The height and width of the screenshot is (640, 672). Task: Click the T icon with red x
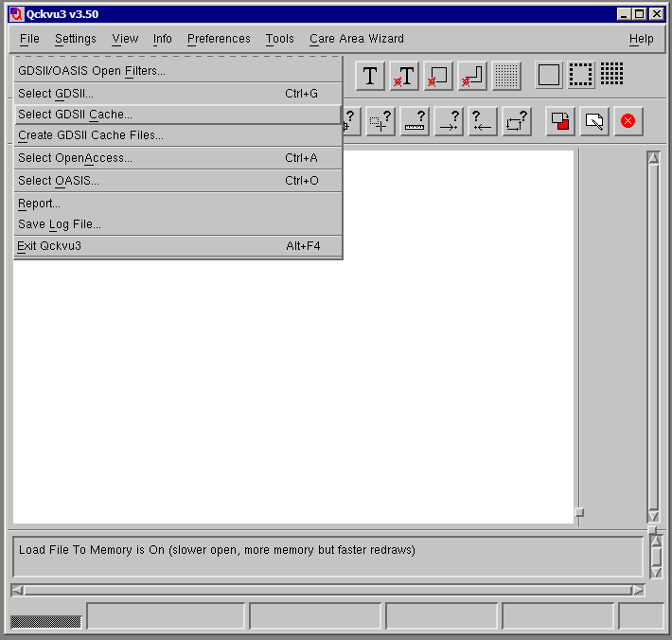pyautogui.click(x=404, y=76)
